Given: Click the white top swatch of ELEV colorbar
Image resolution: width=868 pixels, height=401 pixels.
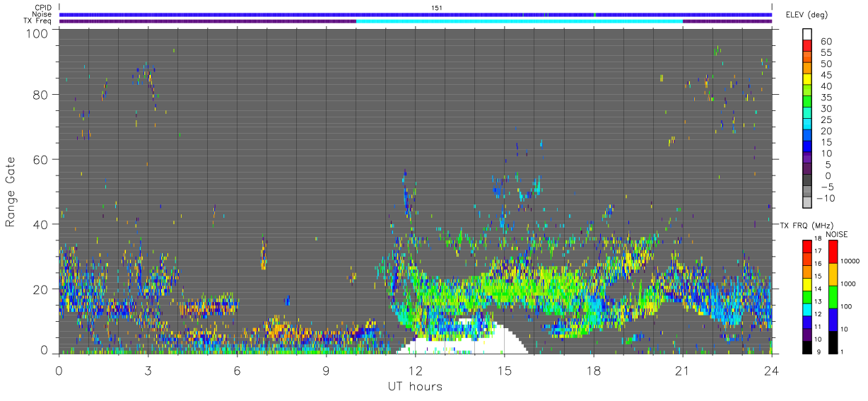Looking at the screenshot, I should click(807, 34).
